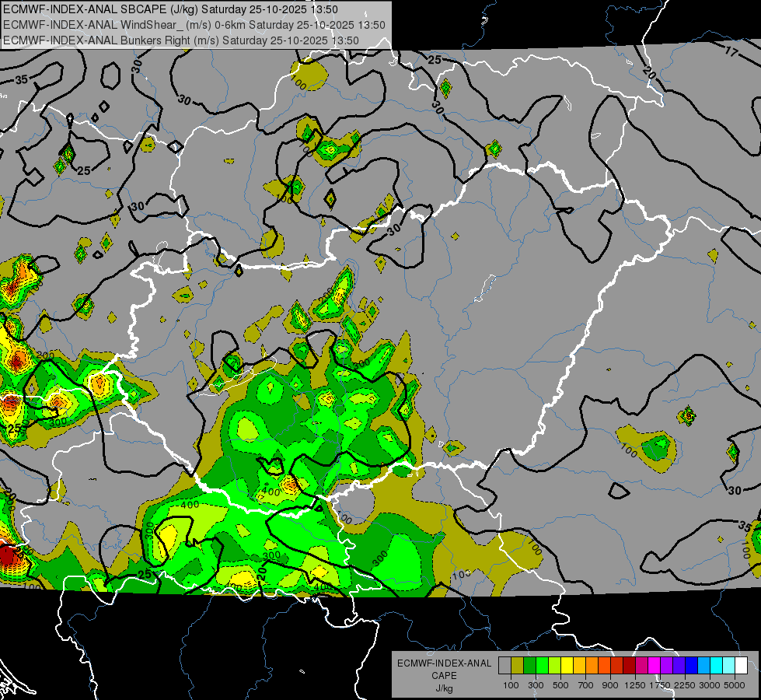Click the 2250 legend scale label
This screenshot has height=700, width=761.
pyautogui.click(x=685, y=685)
